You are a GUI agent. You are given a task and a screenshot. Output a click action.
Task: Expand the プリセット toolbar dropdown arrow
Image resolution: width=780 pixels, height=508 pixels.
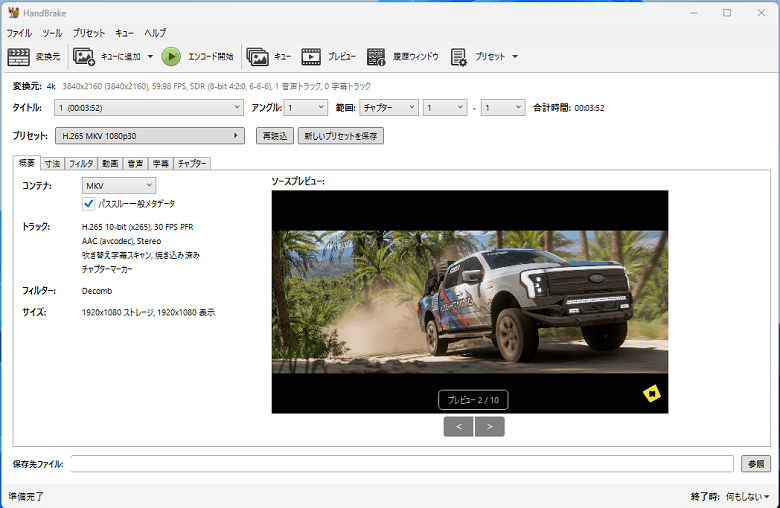point(515,57)
